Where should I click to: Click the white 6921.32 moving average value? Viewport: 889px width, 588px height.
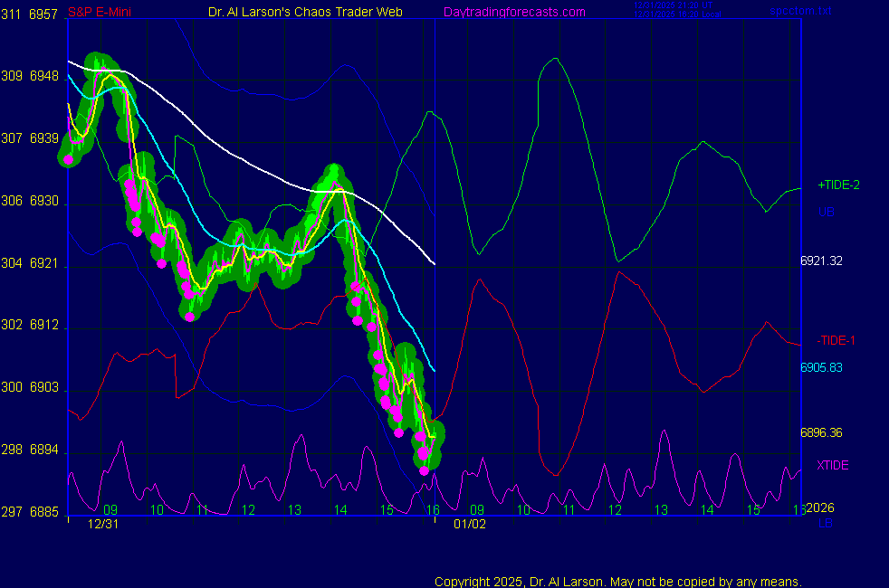(x=821, y=261)
